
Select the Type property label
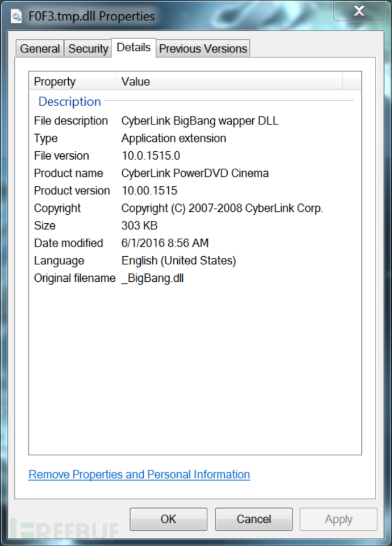45,138
